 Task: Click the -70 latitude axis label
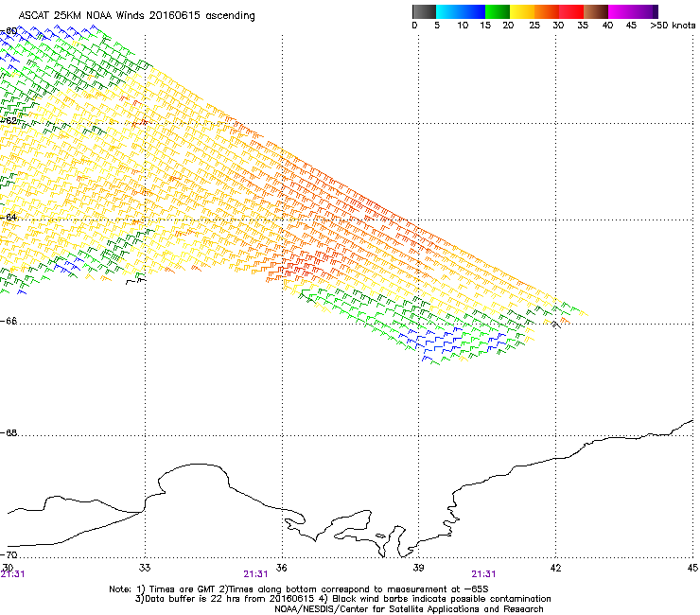click(x=9, y=554)
